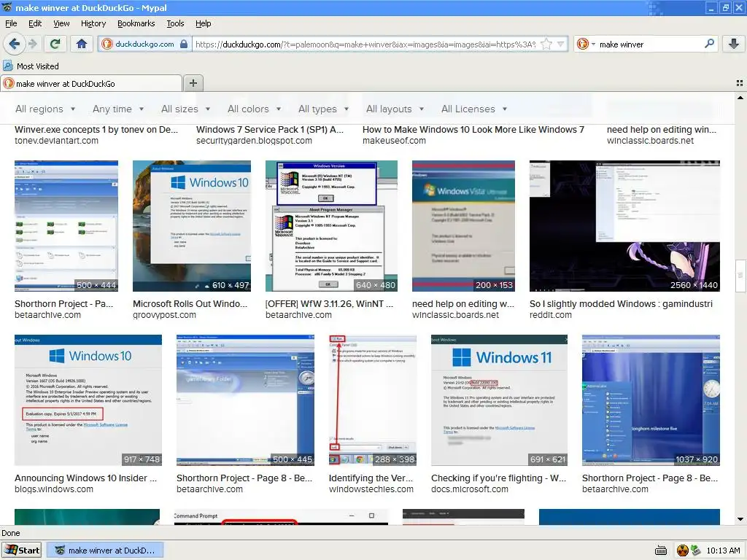Open the Bookmarks menu
The image size is (747, 560).
(136, 23)
